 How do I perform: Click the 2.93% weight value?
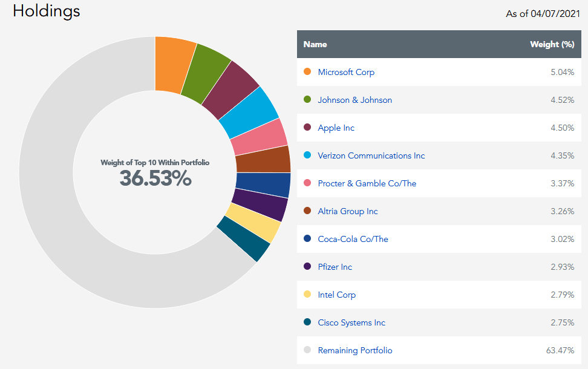click(562, 267)
